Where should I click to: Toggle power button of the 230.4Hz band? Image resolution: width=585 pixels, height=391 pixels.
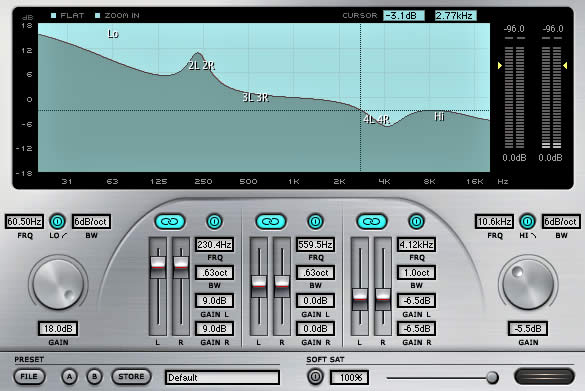[214, 222]
